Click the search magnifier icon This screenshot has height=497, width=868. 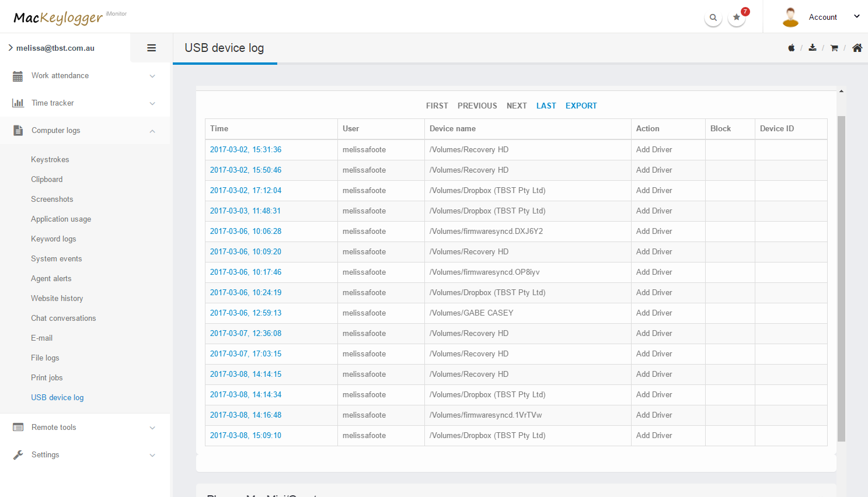pyautogui.click(x=713, y=17)
